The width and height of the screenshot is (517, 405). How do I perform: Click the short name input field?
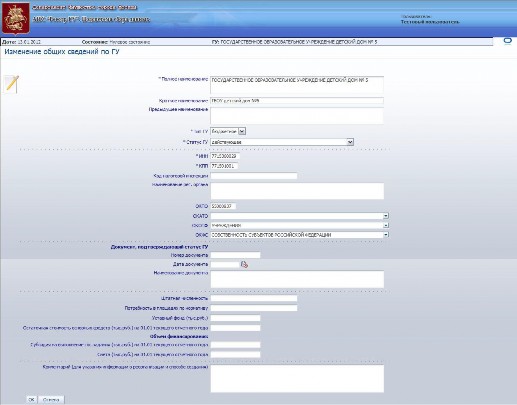click(297, 101)
